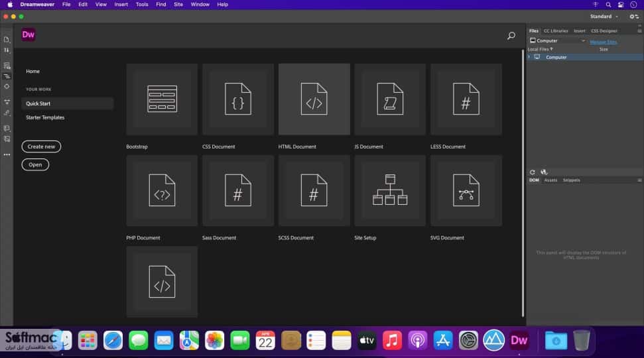This screenshot has height=358, width=644.
Task: Click the Open button
Action: click(35, 164)
